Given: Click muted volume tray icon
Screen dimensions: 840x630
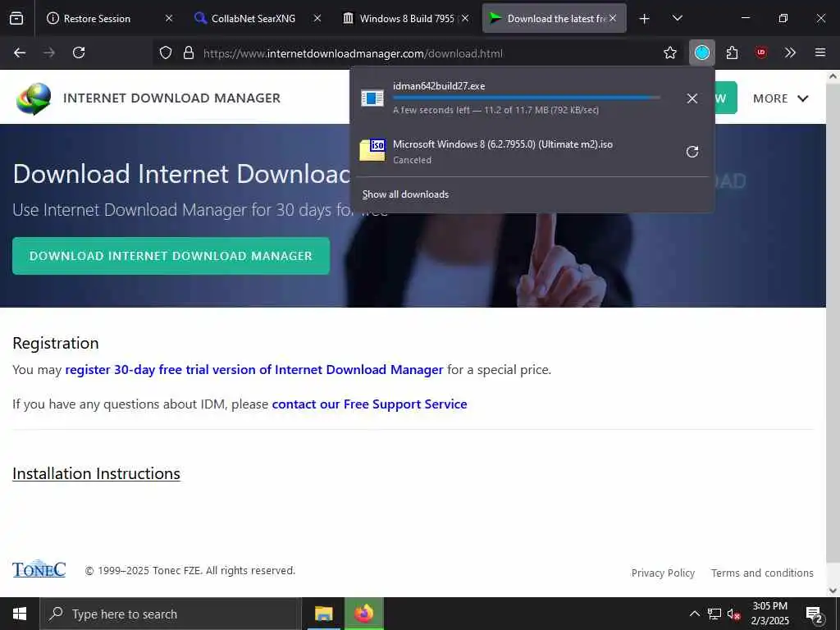Looking at the screenshot, I should pos(733,614).
